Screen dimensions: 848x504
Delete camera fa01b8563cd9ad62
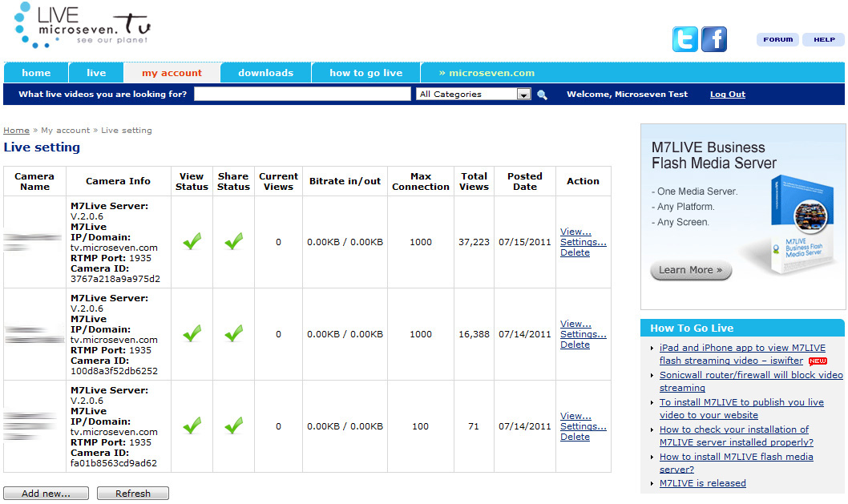point(575,437)
